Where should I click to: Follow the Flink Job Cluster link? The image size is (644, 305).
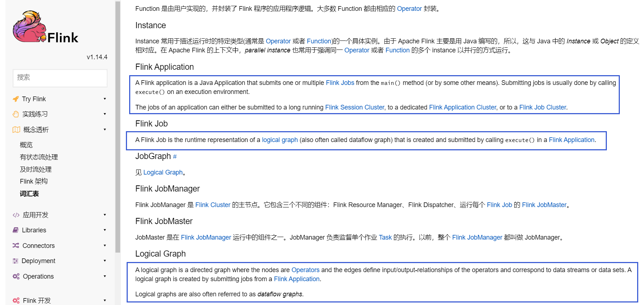(543, 107)
